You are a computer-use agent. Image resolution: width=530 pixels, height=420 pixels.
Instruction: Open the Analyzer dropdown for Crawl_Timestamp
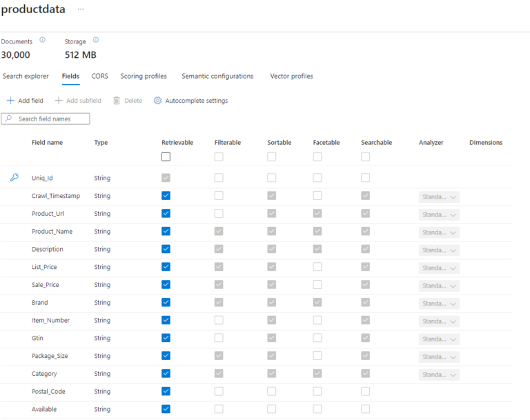click(x=439, y=197)
